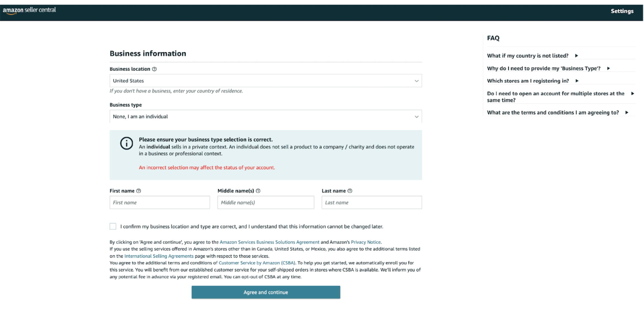Click the 'Agree and continue' button
644x313 pixels.
tap(266, 292)
